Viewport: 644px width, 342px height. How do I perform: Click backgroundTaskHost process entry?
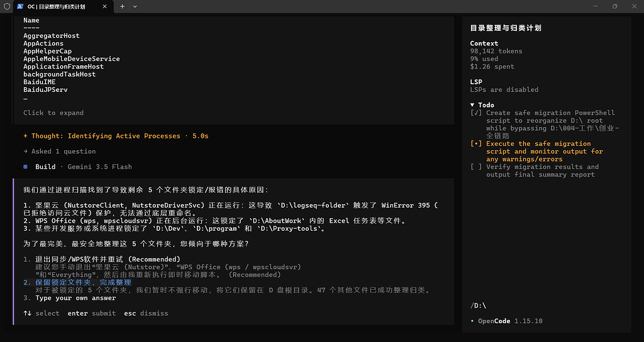click(60, 74)
